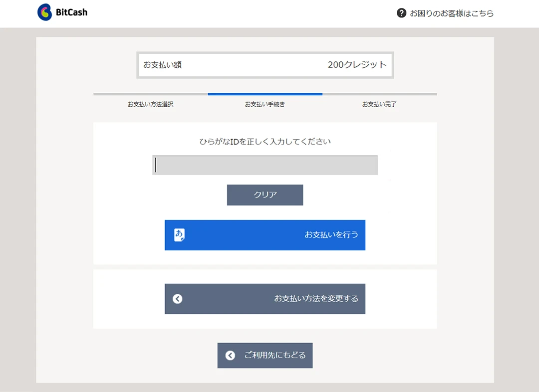Viewport: 539px width, 392px height.
Task: Click the back arrow icon beside お支払い方法を変更する
Action: [178, 299]
